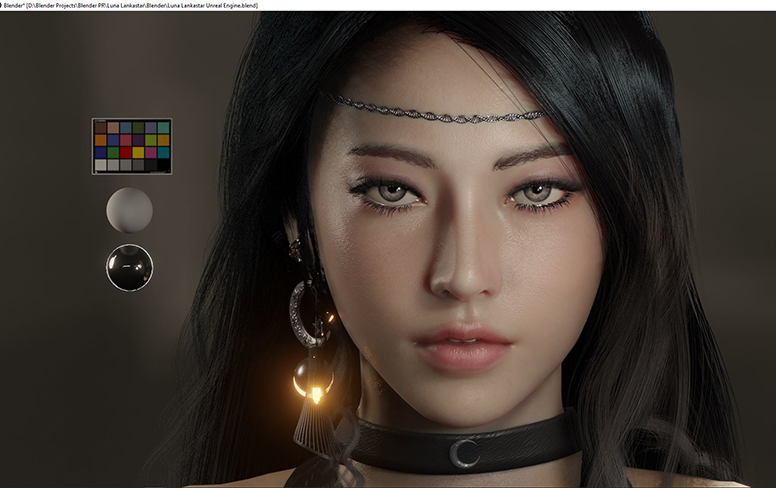Click the chrome reflective reference sphere
Image resolution: width=776 pixels, height=488 pixels.
[130, 267]
